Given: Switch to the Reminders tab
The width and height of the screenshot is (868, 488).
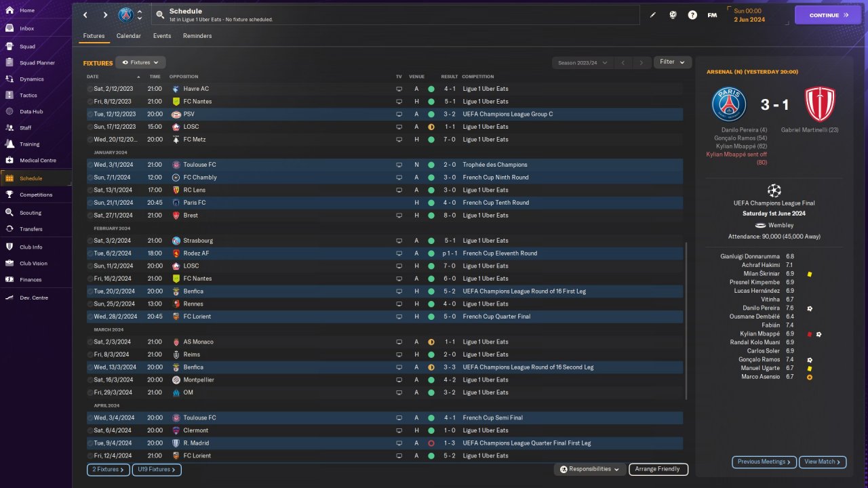Looking at the screenshot, I should coord(197,36).
